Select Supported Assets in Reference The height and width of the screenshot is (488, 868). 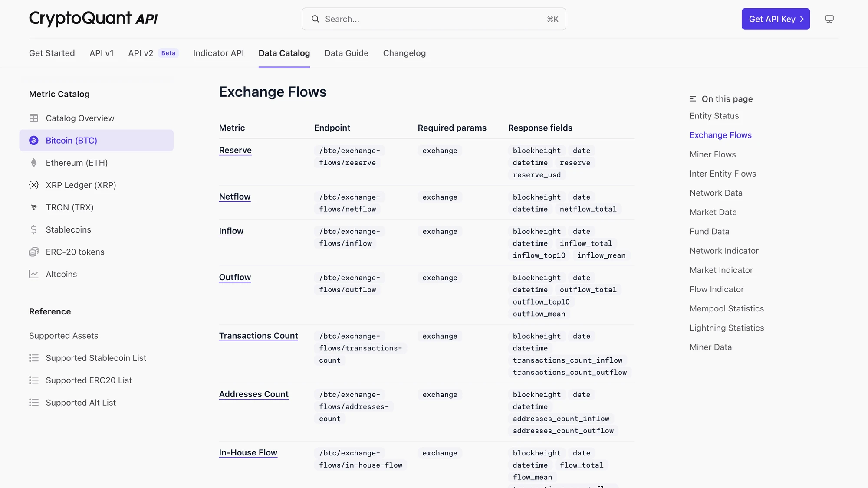click(63, 336)
